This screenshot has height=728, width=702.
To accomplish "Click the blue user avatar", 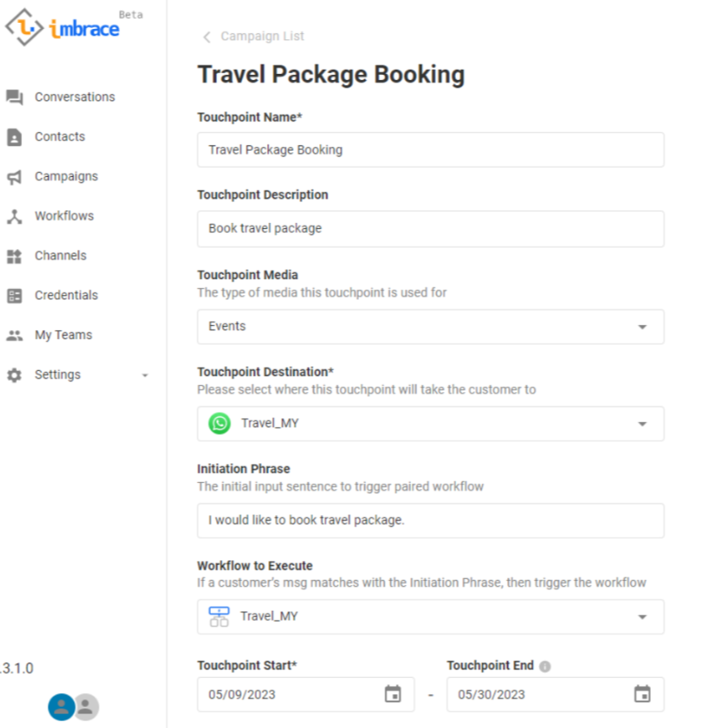I will pyautogui.click(x=61, y=707).
